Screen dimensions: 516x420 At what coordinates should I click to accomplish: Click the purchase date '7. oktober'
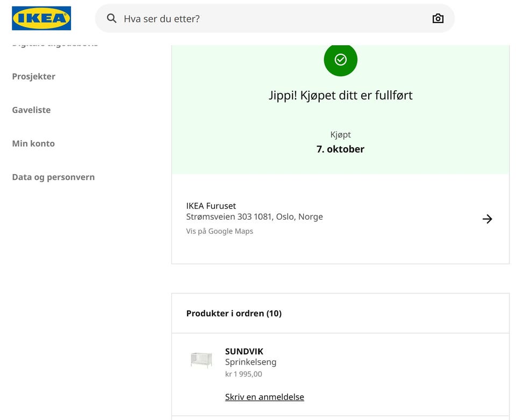(x=340, y=149)
